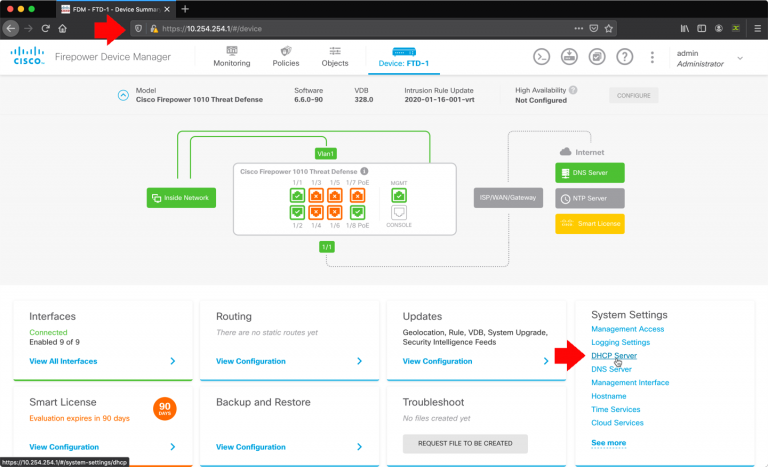Screen dimensions: 768x467
Task: Click the info icon beside Threat Defense title
Action: tap(364, 172)
